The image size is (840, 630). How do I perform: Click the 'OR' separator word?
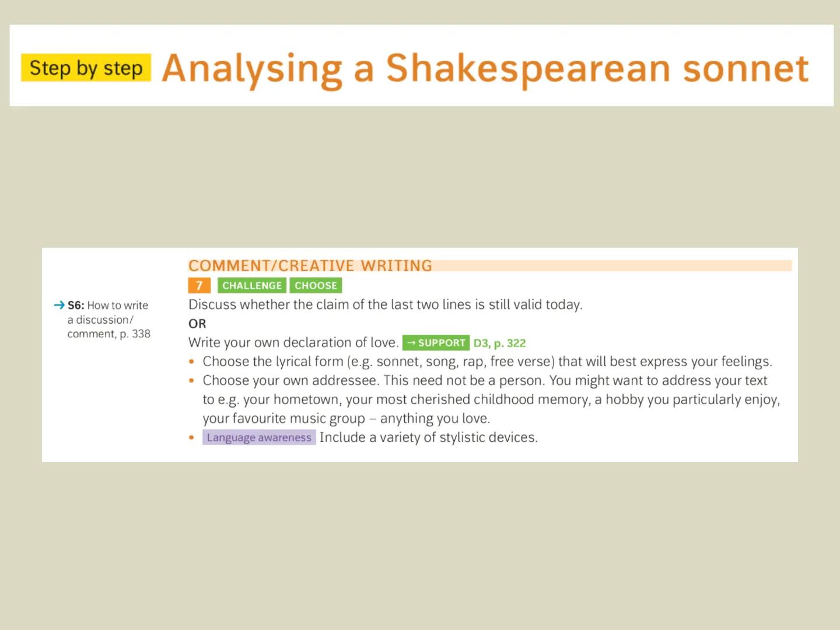click(197, 324)
